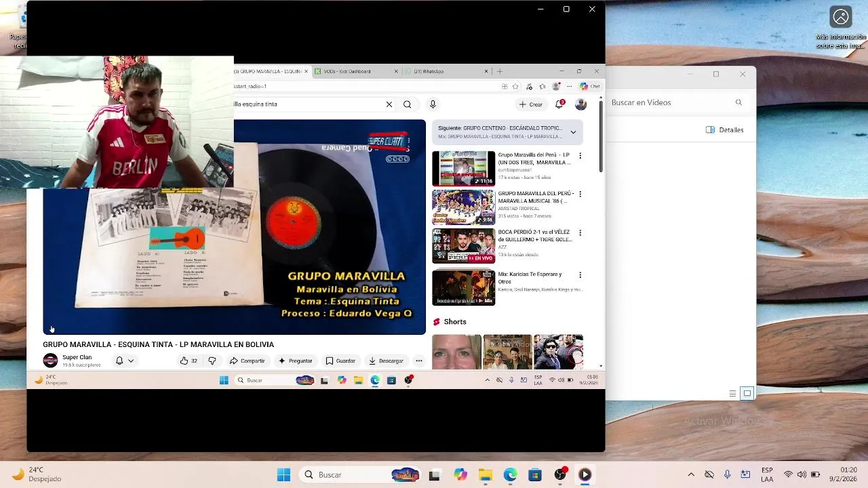Click the Crear button on YouTube
Image resolution: width=868 pixels, height=488 pixels.
click(x=530, y=104)
